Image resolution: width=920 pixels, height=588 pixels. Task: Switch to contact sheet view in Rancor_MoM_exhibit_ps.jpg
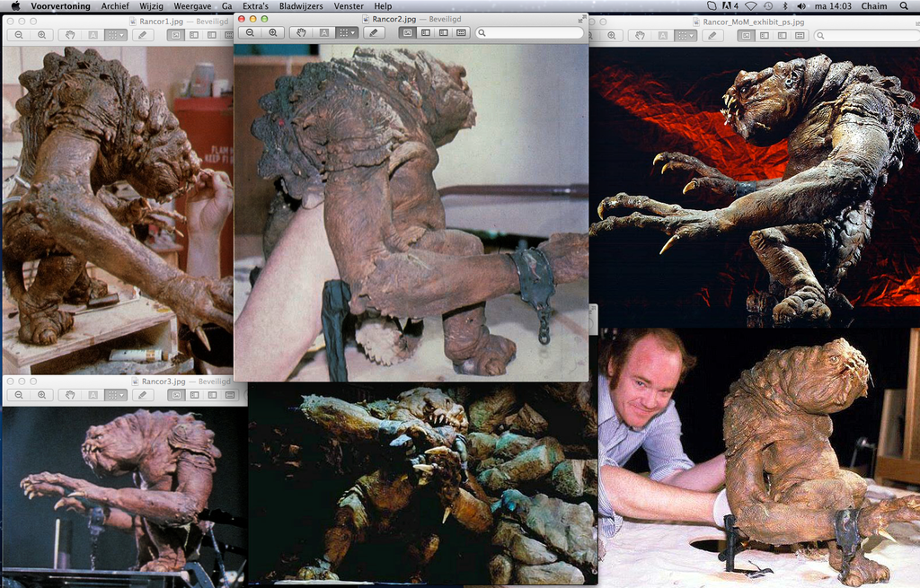[800, 36]
